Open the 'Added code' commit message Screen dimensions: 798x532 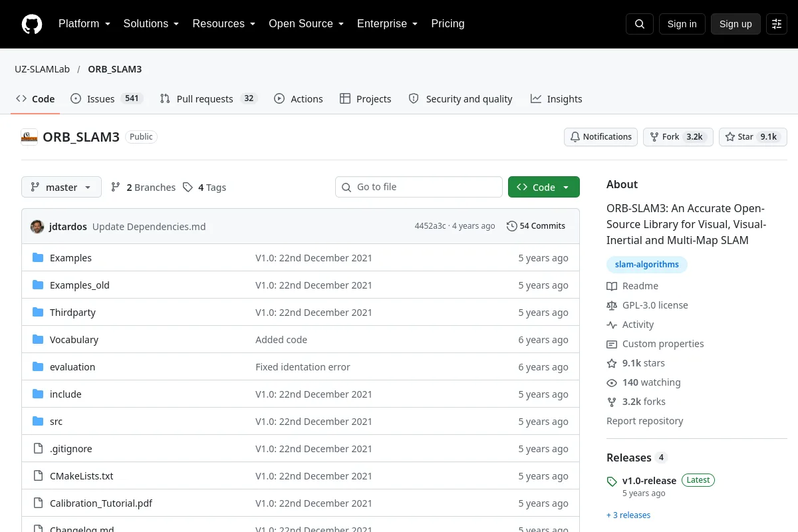point(281,340)
